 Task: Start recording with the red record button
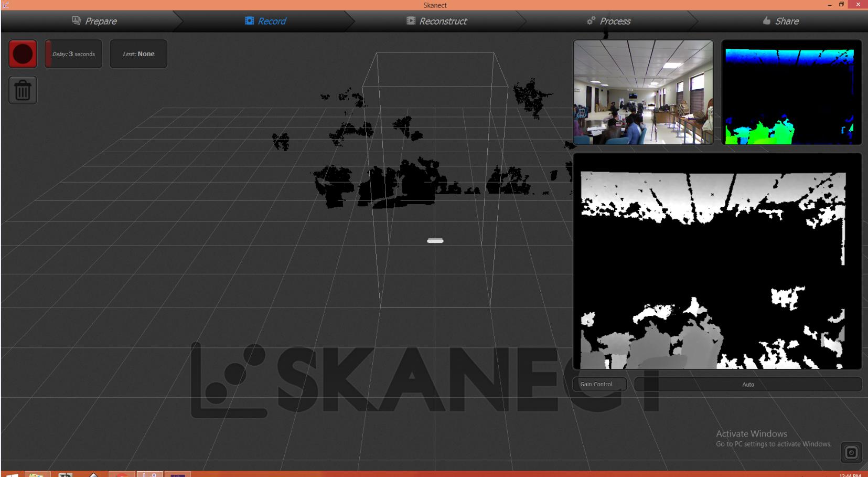coord(23,54)
